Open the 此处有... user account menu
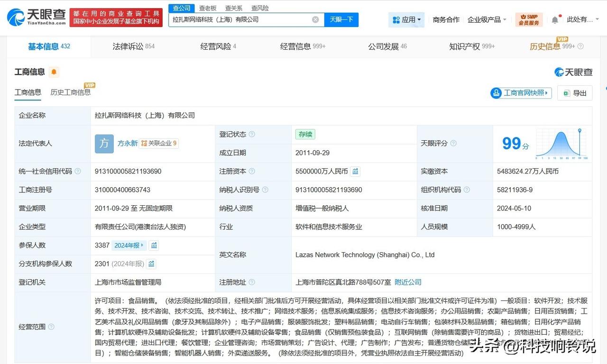Image resolution: width=607 pixels, height=364 pixels. (583, 19)
